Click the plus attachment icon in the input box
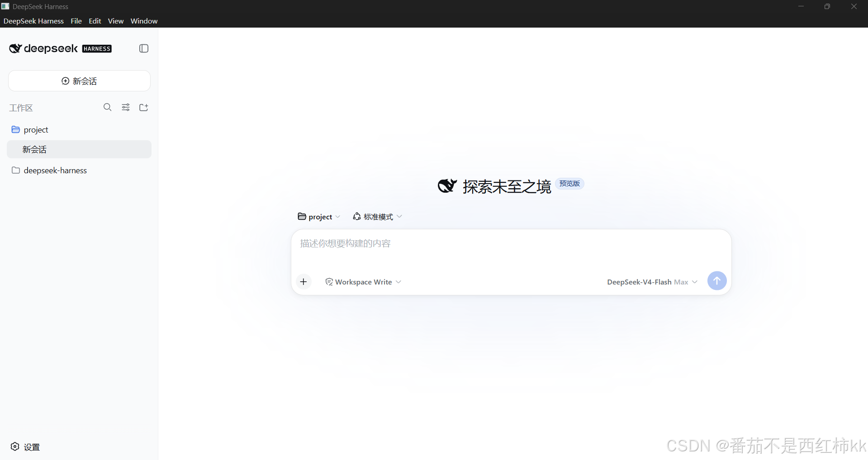Screen dimensions: 868x460 [x=304, y=282]
